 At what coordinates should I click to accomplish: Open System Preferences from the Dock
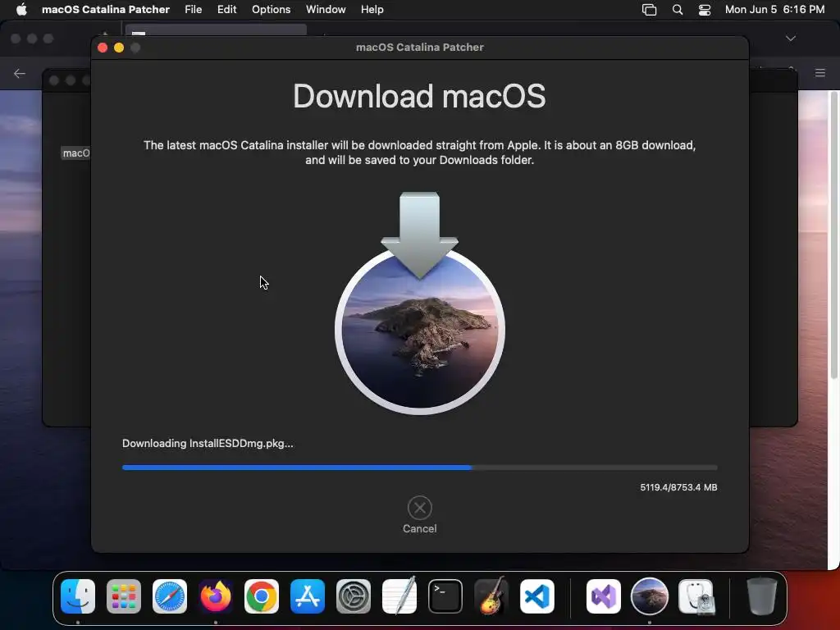pos(354,596)
